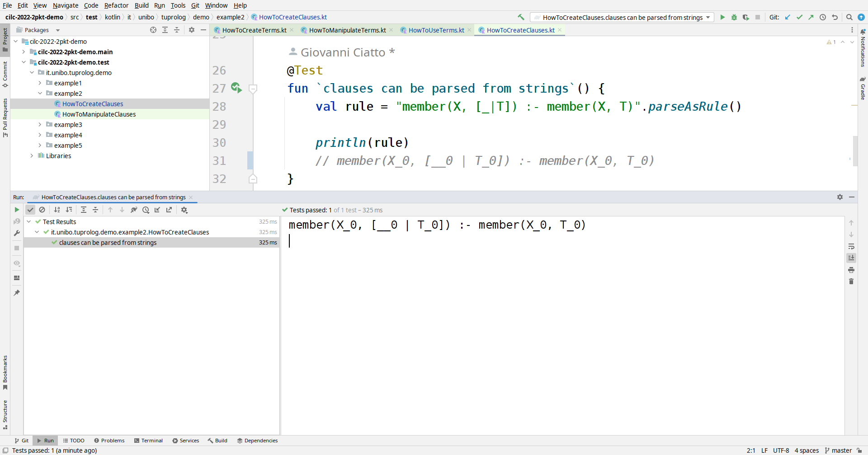
Task: Click run test gutter icon on line 27
Action: [x=236, y=88]
